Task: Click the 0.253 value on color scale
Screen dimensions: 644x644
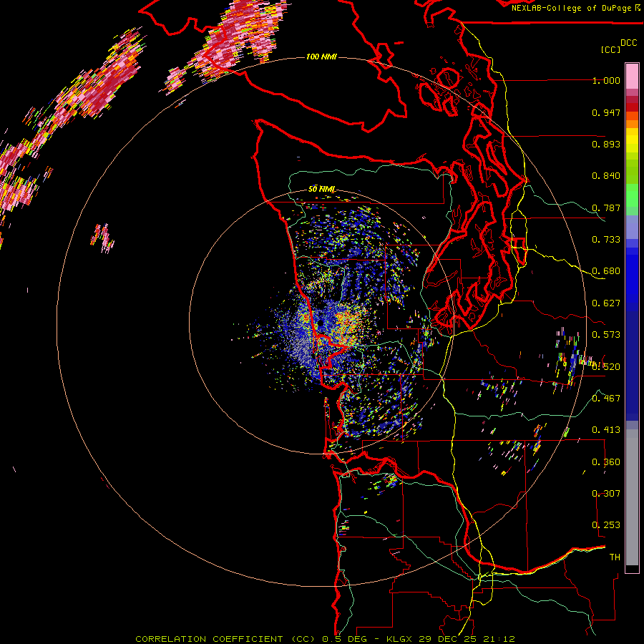Action: click(x=606, y=525)
